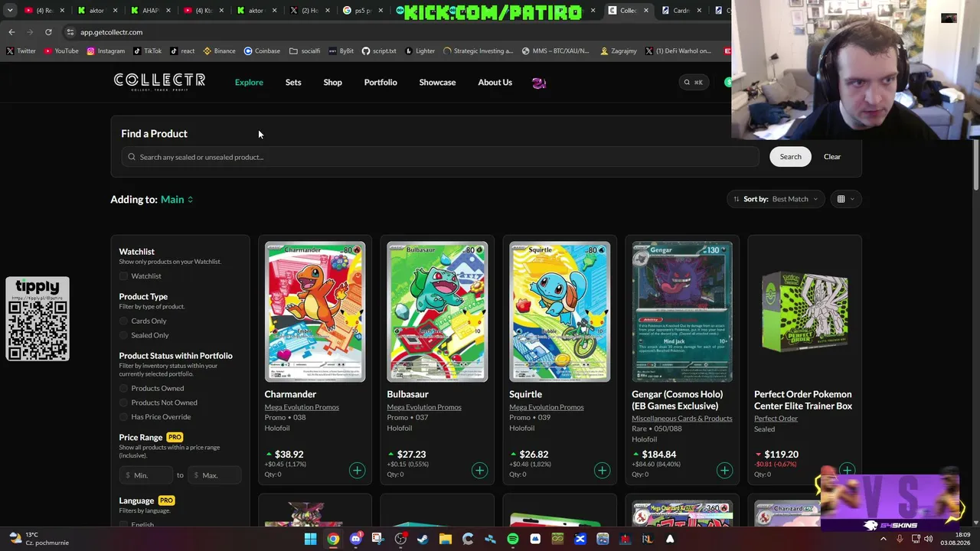This screenshot has height=551, width=980.
Task: Go back in browser history
Action: pyautogui.click(x=11, y=32)
